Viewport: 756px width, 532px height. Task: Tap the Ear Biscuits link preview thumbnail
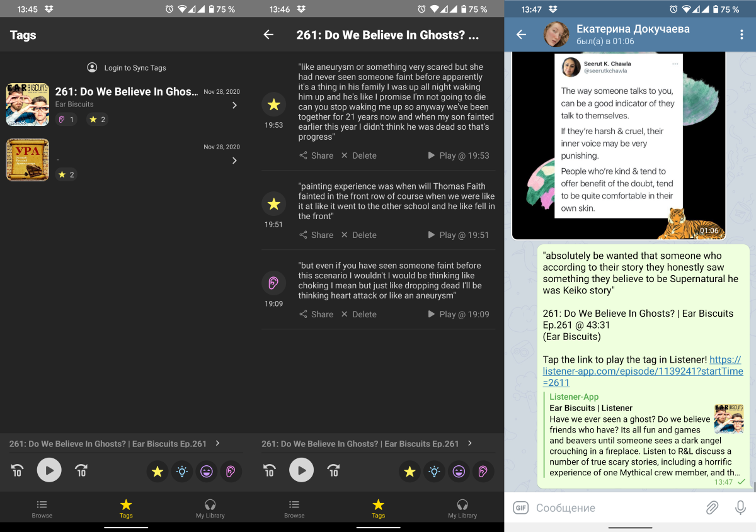click(x=729, y=419)
